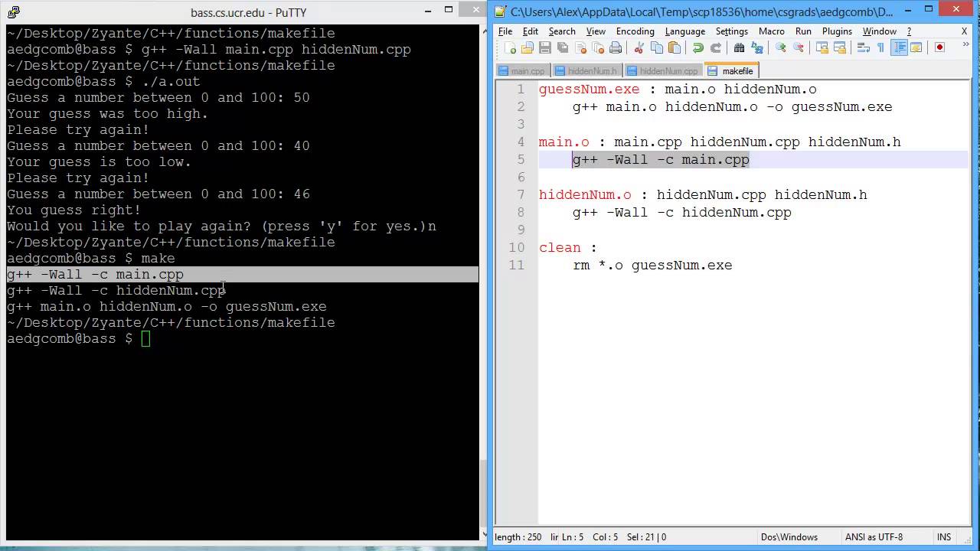
Task: Open Find with the binoculars icon
Action: coord(739,47)
